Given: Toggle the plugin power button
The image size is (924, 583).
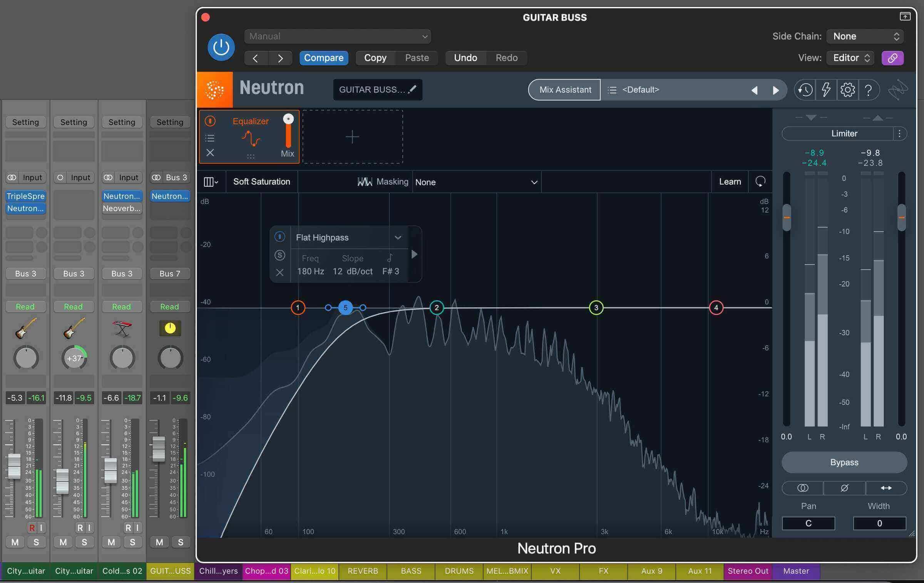Looking at the screenshot, I should [221, 47].
